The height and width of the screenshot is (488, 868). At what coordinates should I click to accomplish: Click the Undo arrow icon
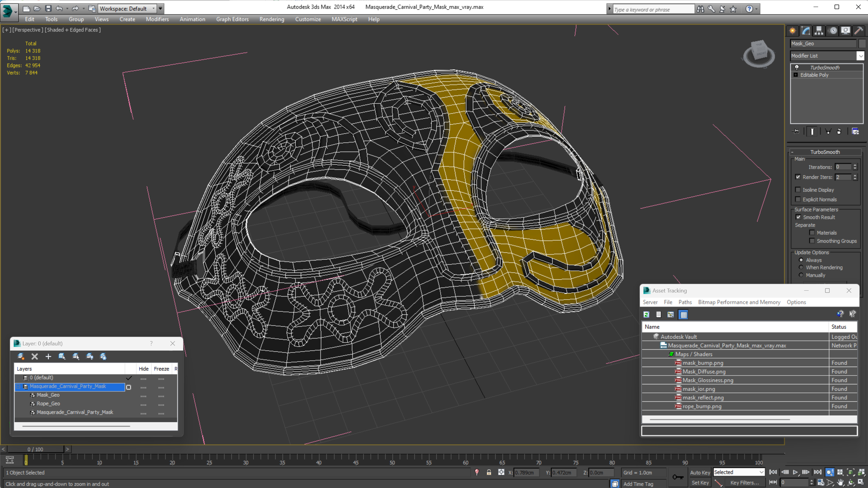pos(59,9)
